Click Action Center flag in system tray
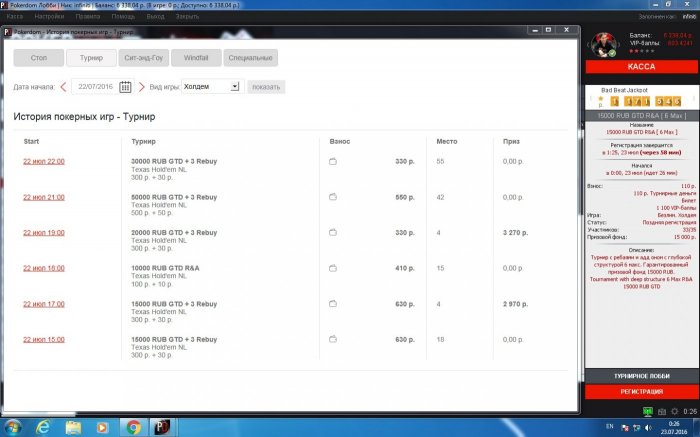700x437 pixels. 625,428
